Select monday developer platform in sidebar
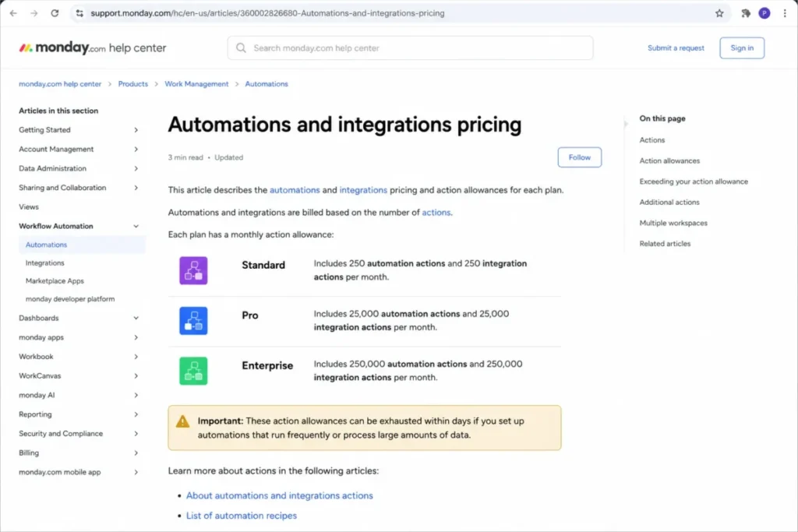Viewport: 798px width, 532px height. tap(69, 299)
